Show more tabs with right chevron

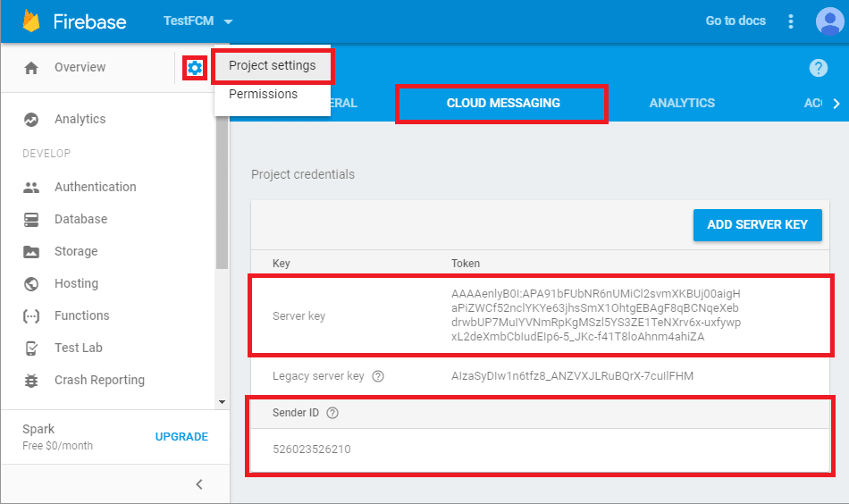(836, 104)
